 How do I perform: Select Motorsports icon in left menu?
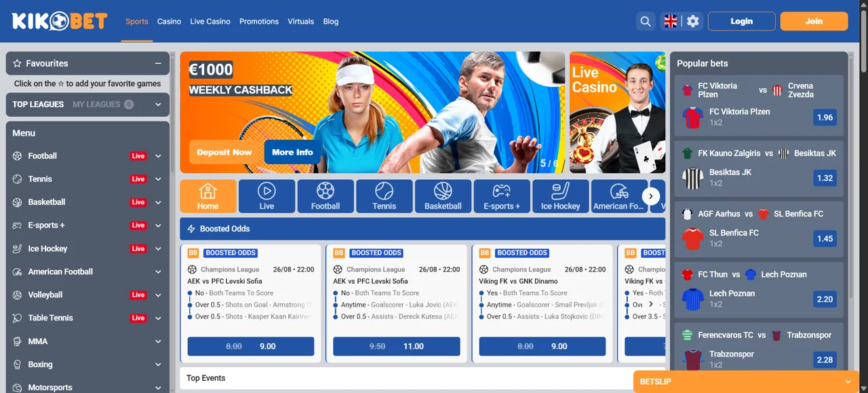(18, 388)
